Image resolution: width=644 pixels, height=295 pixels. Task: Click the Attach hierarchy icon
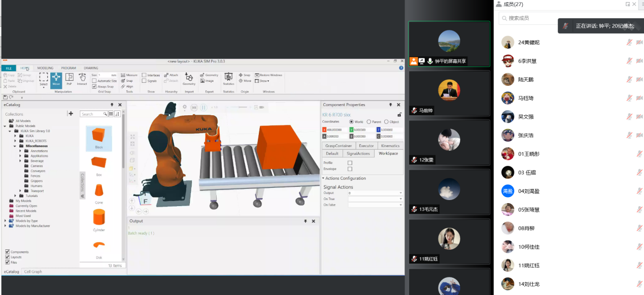click(171, 75)
